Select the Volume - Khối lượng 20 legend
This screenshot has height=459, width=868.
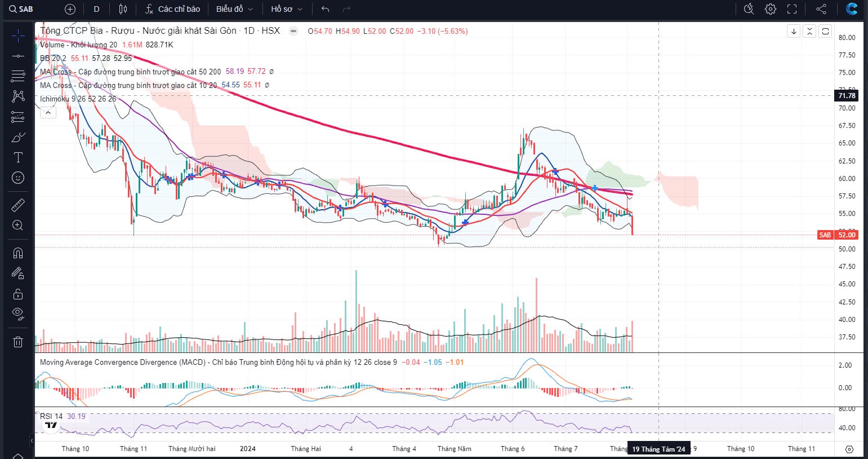79,45
